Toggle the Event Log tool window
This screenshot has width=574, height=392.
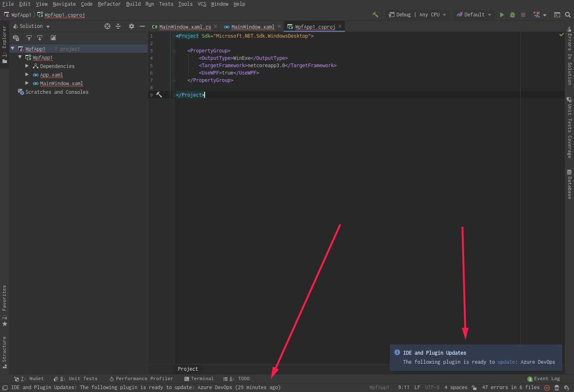point(543,379)
